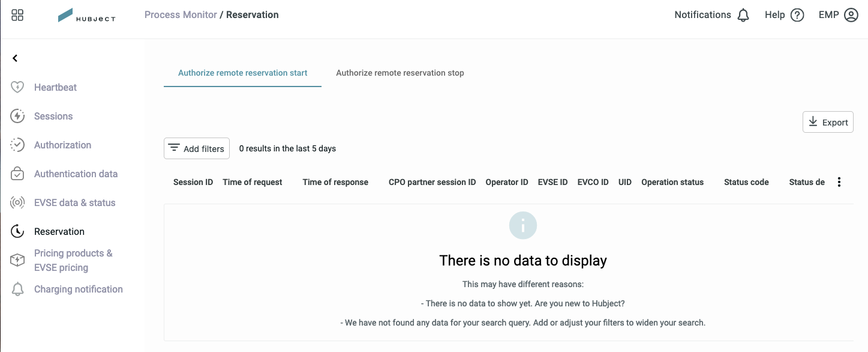This screenshot has width=868, height=352.
Task: Click CPO partner session ID column header
Action: point(432,182)
